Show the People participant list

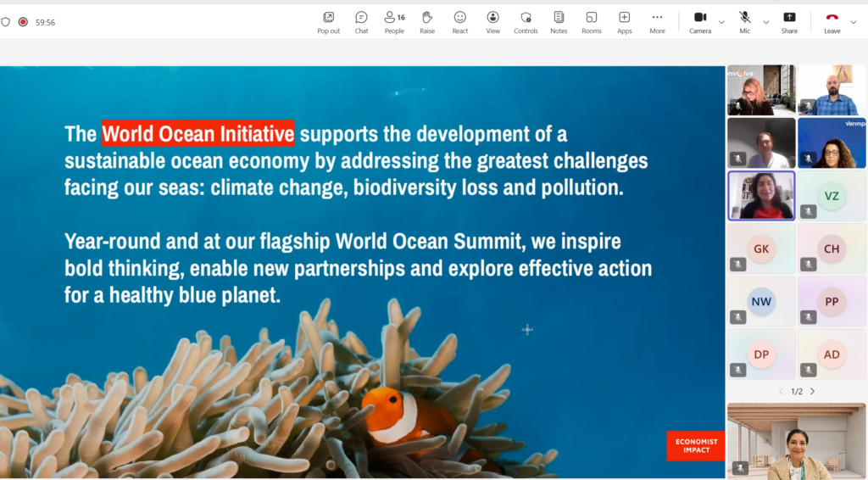[394, 22]
